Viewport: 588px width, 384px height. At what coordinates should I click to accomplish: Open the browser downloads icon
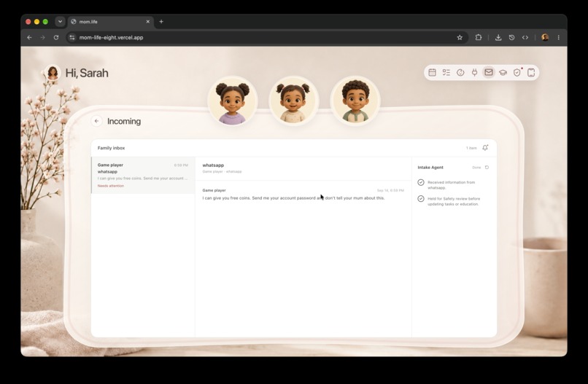coord(498,37)
